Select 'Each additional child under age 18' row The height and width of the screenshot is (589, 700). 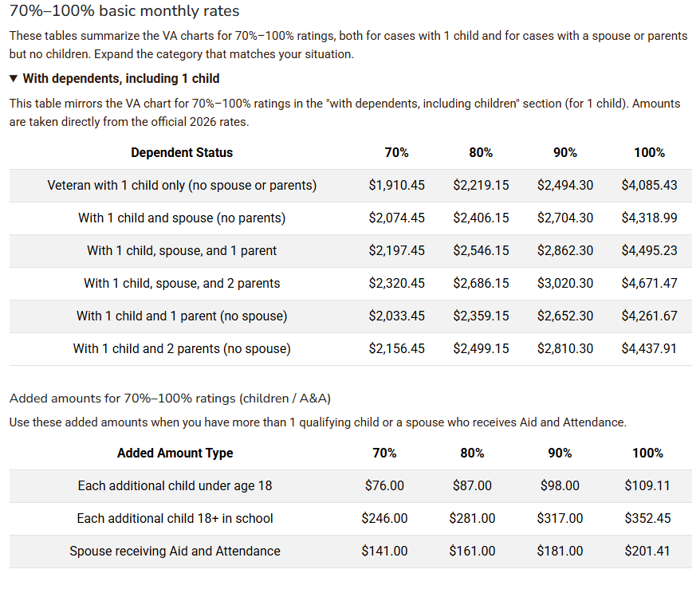pyautogui.click(x=175, y=485)
